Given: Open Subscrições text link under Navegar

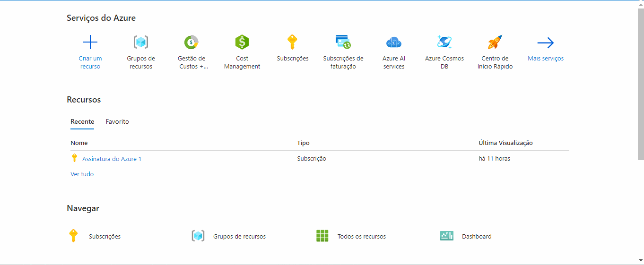Looking at the screenshot, I should pyautogui.click(x=104, y=237).
